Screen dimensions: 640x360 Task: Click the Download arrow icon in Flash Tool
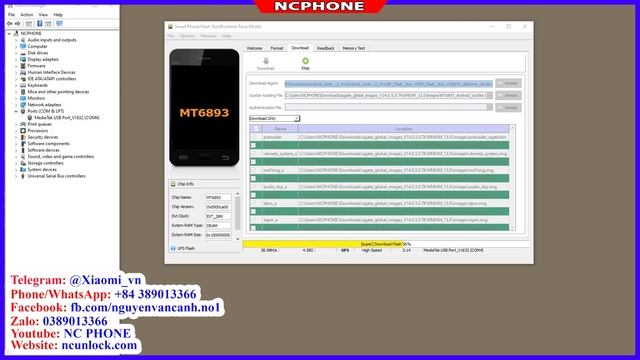266,61
